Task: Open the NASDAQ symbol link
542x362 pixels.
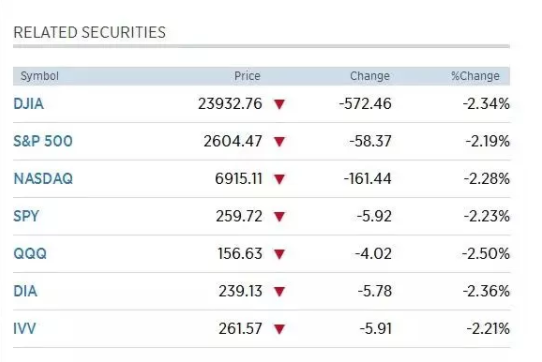Action: tap(43, 179)
